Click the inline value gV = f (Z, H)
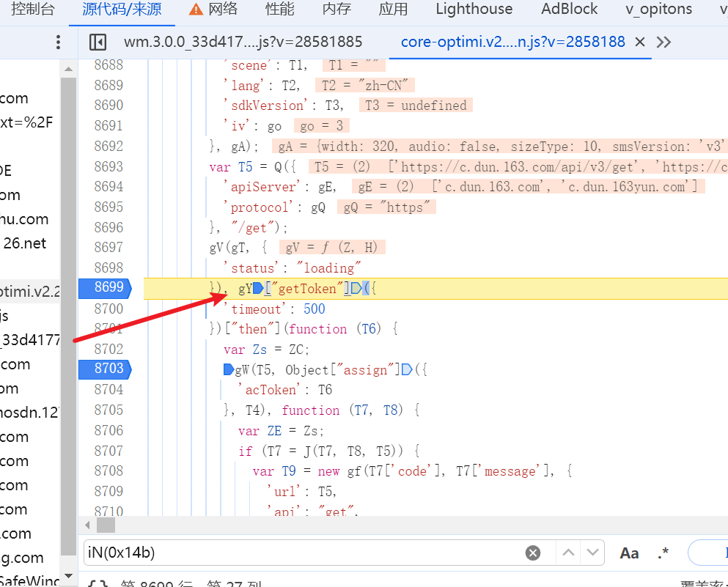 pos(332,247)
